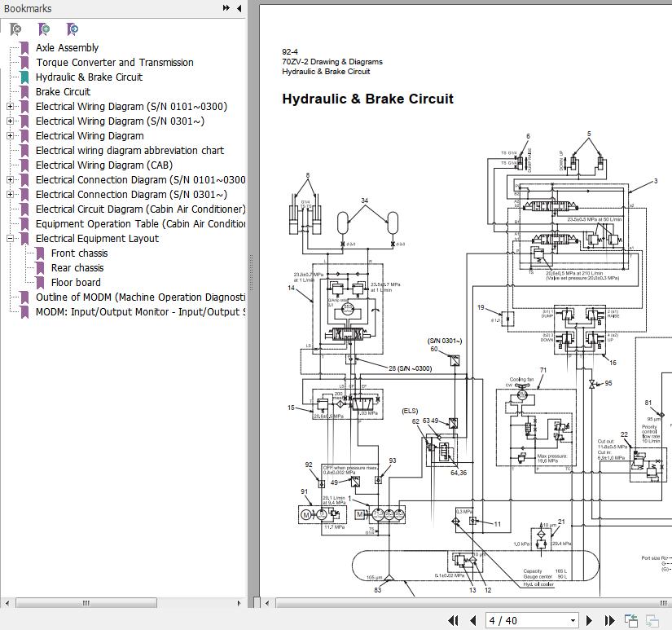This screenshot has height=630, width=672.
Task: Click the previous view icon in the status bar
Action: pyautogui.click(x=630, y=620)
